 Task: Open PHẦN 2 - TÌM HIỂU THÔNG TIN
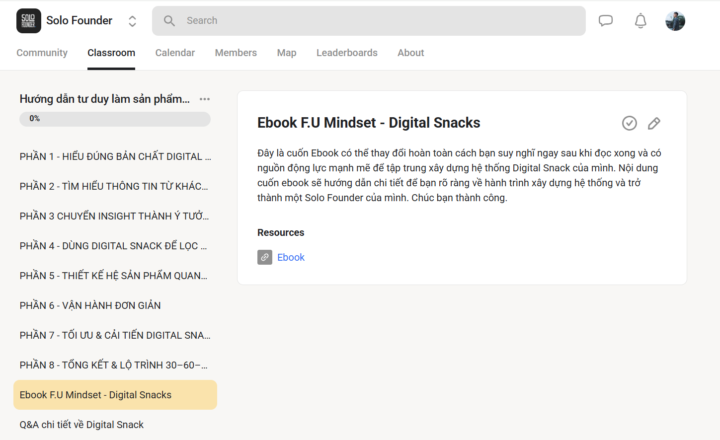tap(115, 186)
